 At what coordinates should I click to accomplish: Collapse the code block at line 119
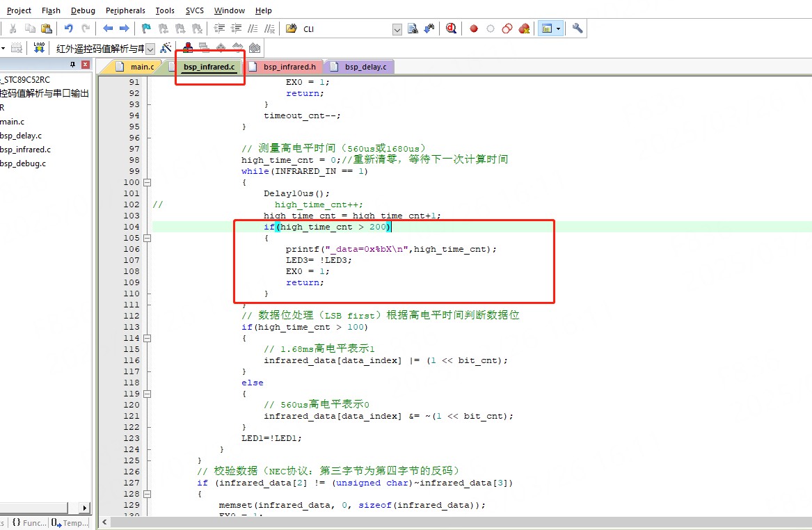(147, 394)
